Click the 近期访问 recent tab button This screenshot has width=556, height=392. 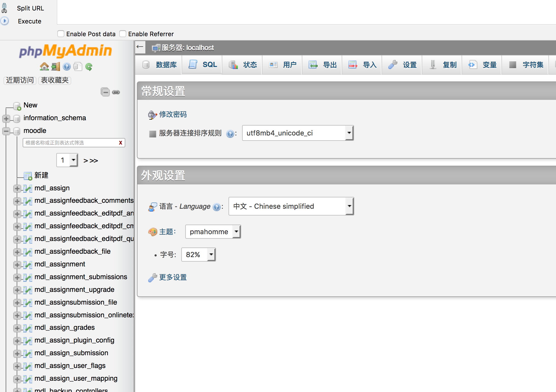pyautogui.click(x=20, y=80)
